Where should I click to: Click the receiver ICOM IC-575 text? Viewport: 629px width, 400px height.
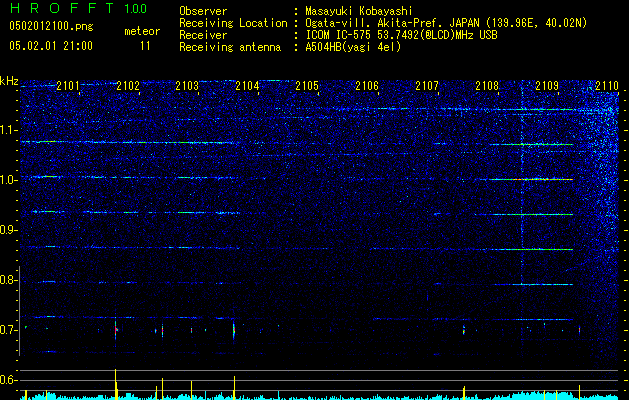pos(401,35)
